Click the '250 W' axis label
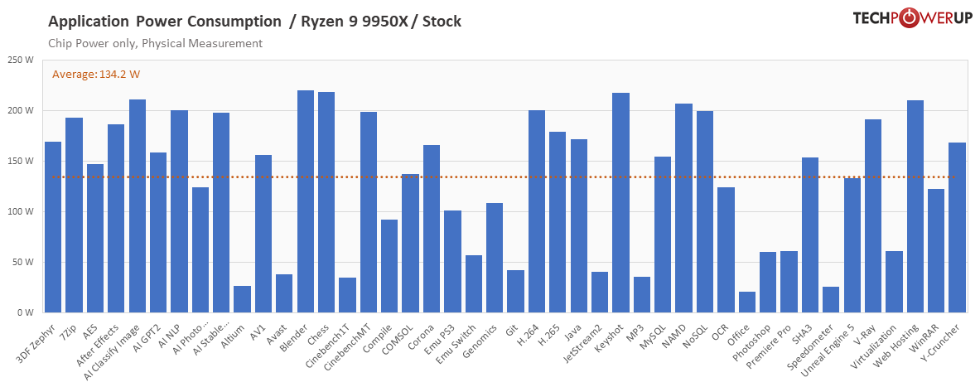The width and height of the screenshot is (980, 387). click(x=22, y=60)
